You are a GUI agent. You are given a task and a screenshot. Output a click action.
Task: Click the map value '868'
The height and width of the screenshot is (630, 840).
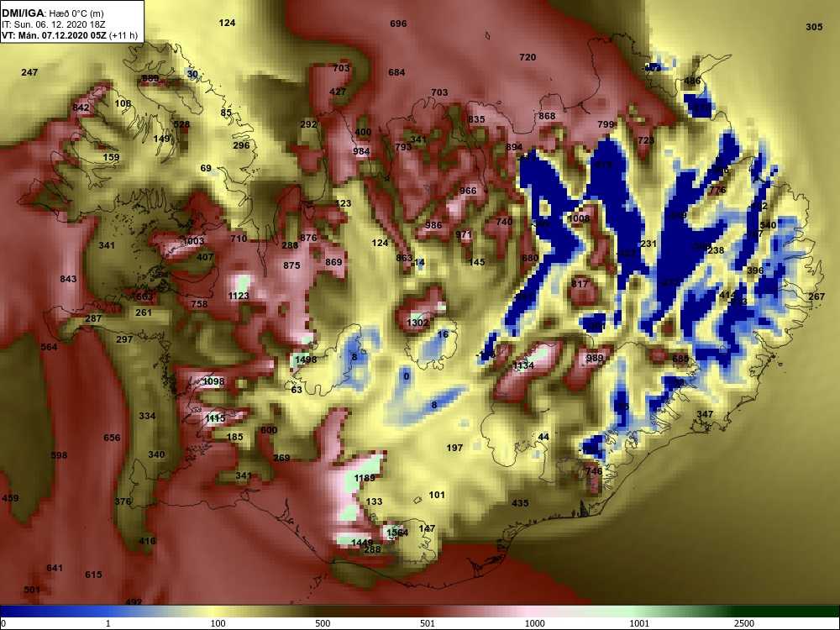click(x=547, y=116)
